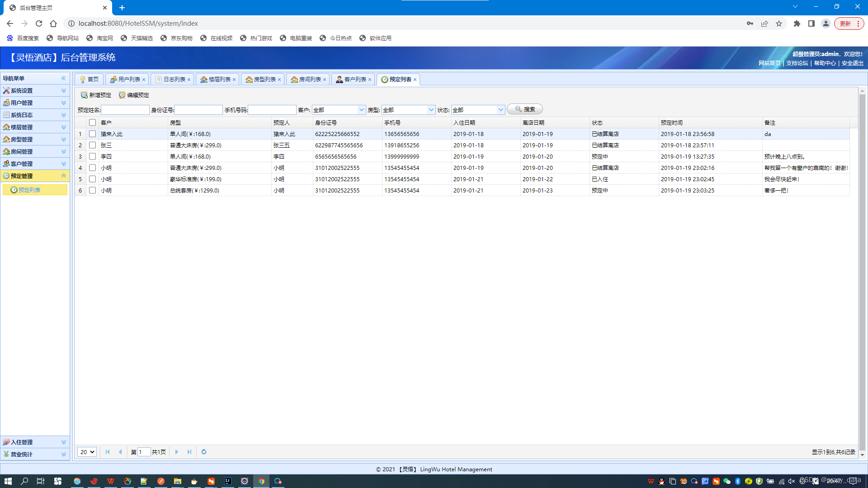Expand the 楼层管理 menu section
Screen dimensions: 868x488
[x=35, y=127]
